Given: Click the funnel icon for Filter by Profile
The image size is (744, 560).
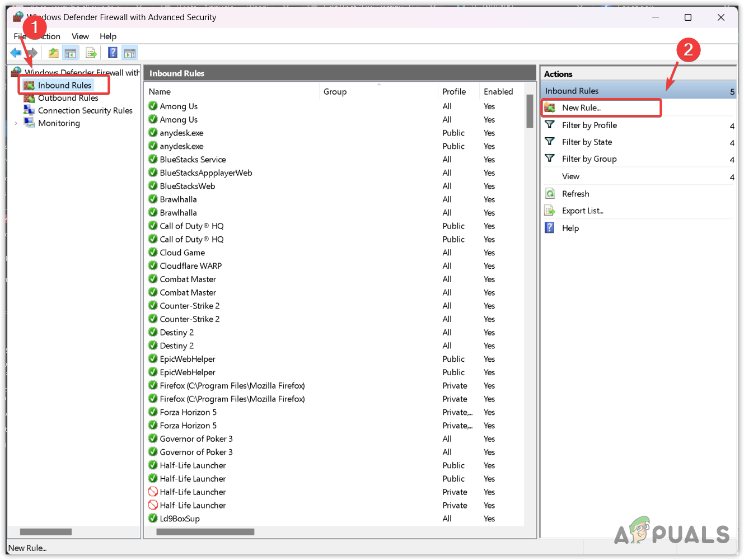Looking at the screenshot, I should point(550,125).
